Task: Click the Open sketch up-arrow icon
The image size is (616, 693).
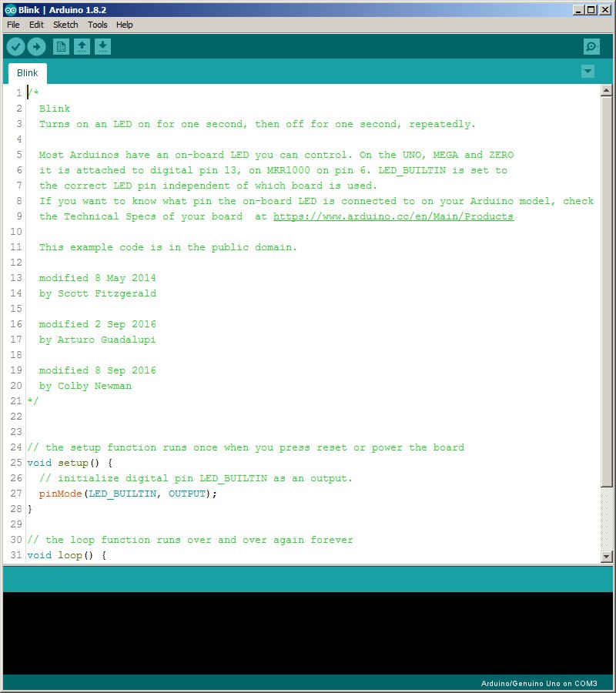Action: pos(82,47)
